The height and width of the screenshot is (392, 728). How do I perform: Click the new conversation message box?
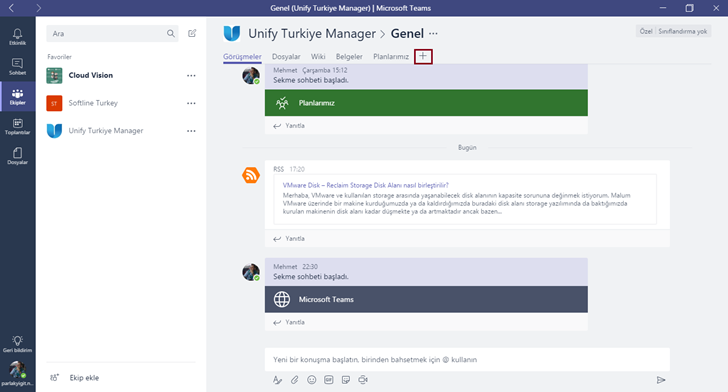(467, 359)
